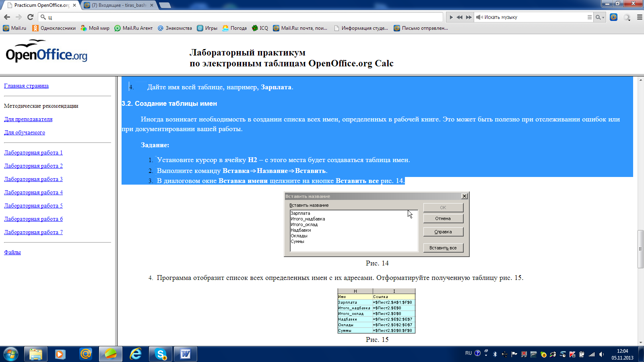Close the '(7) Входящие' tab
644x362 pixels.
(x=152, y=5)
